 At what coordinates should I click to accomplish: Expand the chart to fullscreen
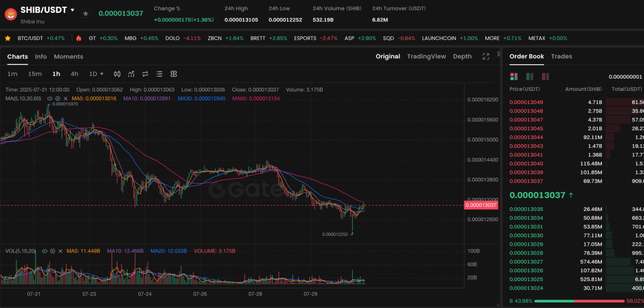(486, 56)
